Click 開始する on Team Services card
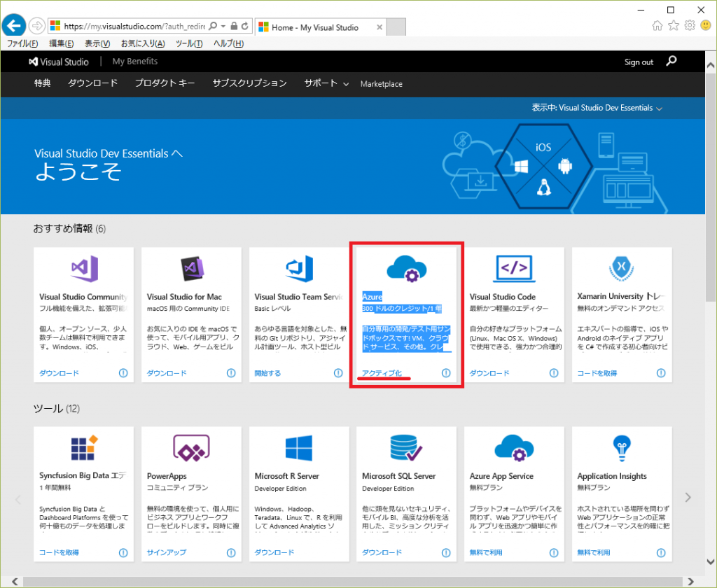 267,373
